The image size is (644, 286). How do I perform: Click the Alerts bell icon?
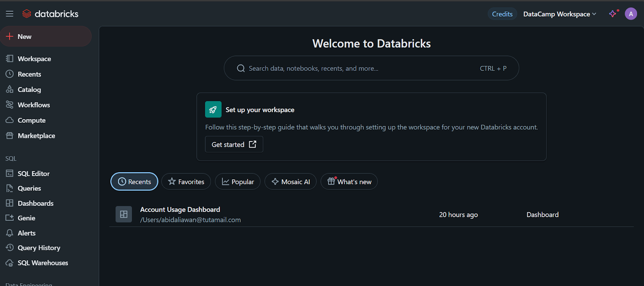(10, 233)
